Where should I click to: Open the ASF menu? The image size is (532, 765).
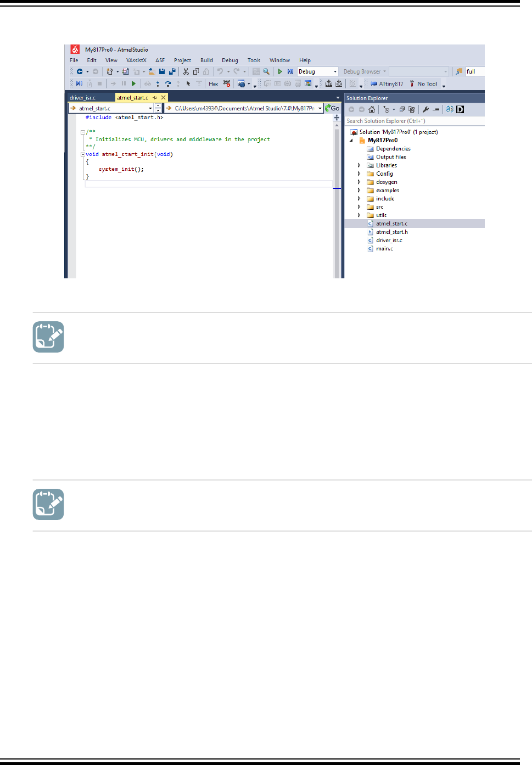[x=160, y=60]
